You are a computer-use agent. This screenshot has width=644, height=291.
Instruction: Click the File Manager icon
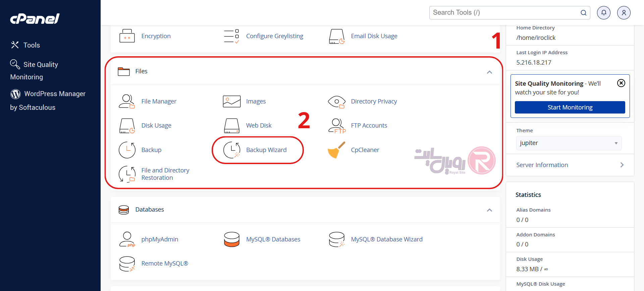click(127, 101)
